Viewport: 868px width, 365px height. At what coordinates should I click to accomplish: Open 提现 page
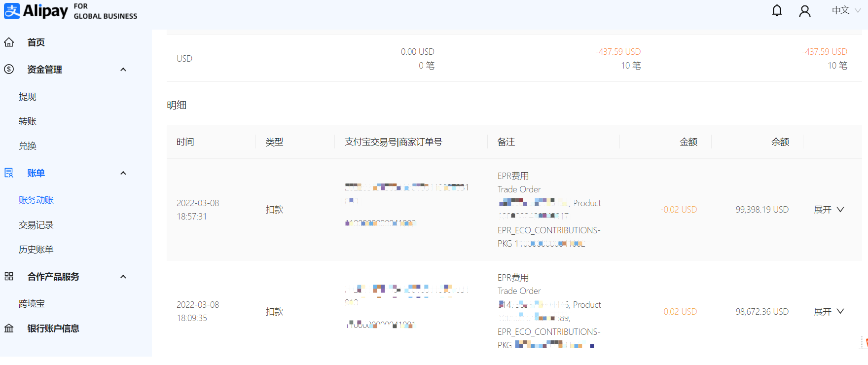[x=28, y=97]
